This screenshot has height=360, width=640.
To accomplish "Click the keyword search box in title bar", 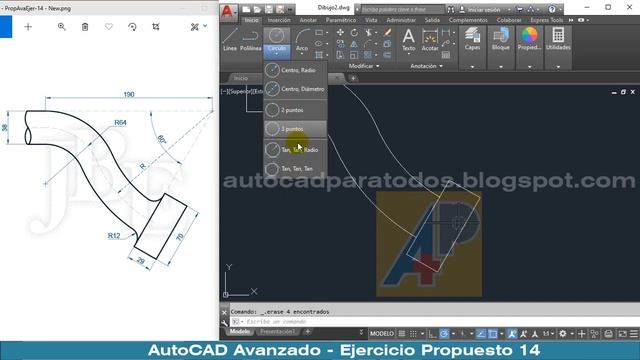I will [x=402, y=9].
